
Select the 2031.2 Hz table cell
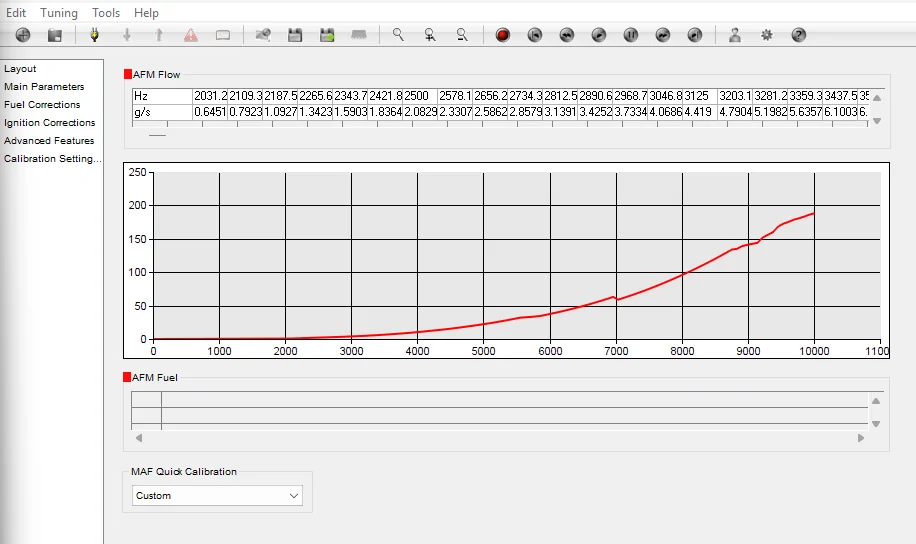point(210,96)
